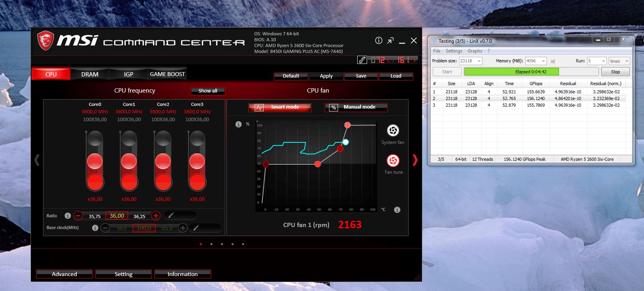Click the info icon next to Base clock(MHz)
This screenshot has width=644, height=291.
(95, 227)
